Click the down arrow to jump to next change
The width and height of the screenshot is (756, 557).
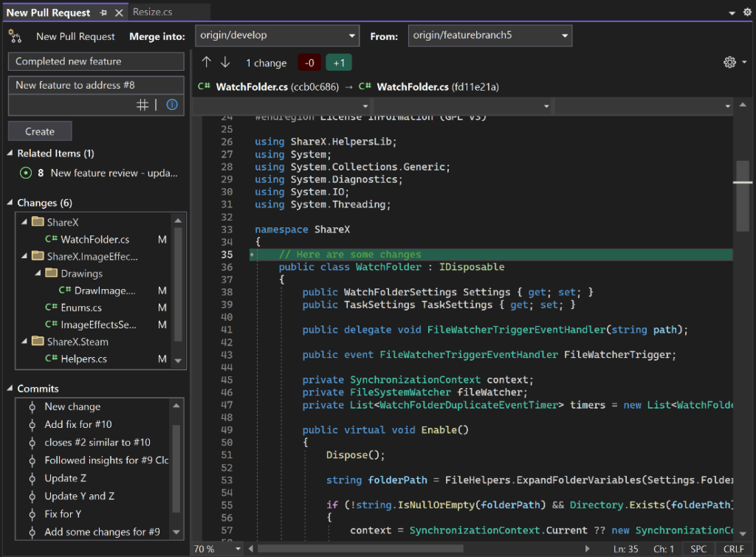coord(225,62)
